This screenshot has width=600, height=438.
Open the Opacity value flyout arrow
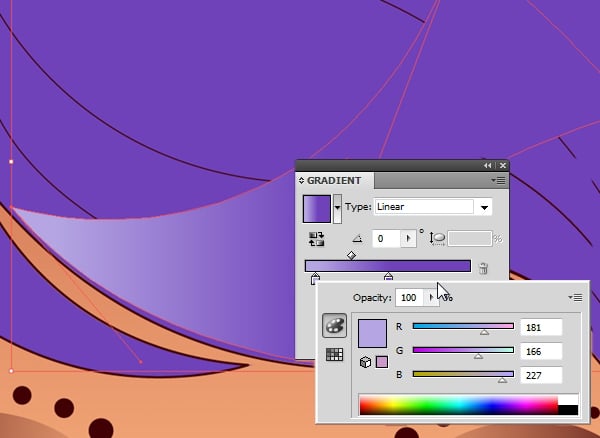pos(432,297)
